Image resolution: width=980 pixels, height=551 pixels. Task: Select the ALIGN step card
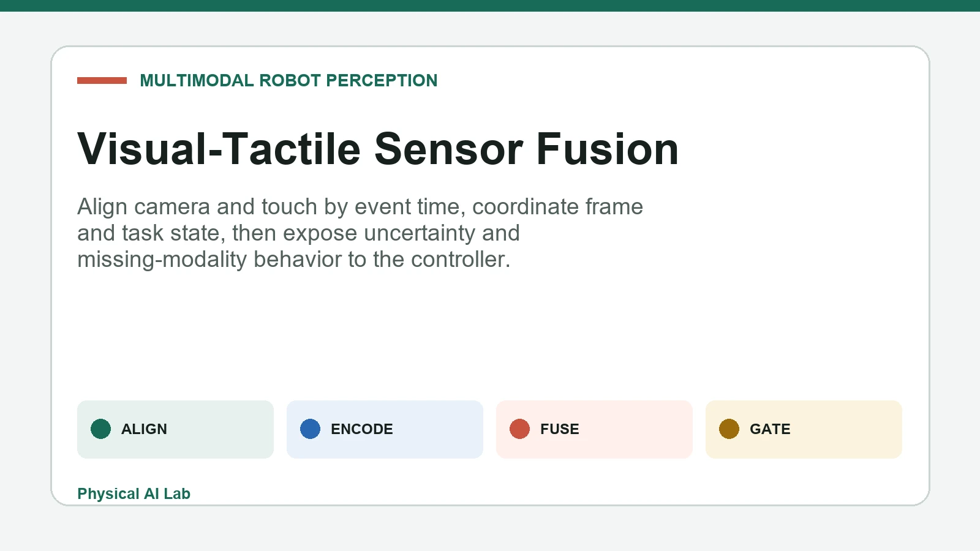[175, 429]
